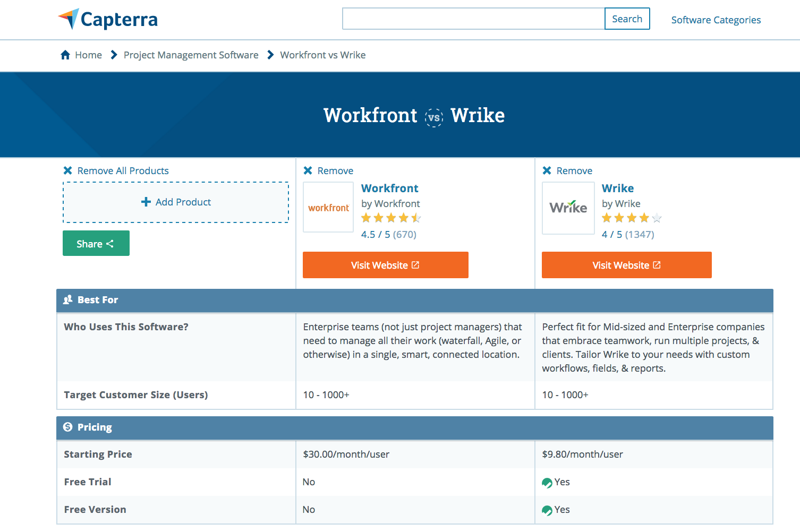
Task: Click the Wrike logo thumbnail
Action: tap(568, 208)
